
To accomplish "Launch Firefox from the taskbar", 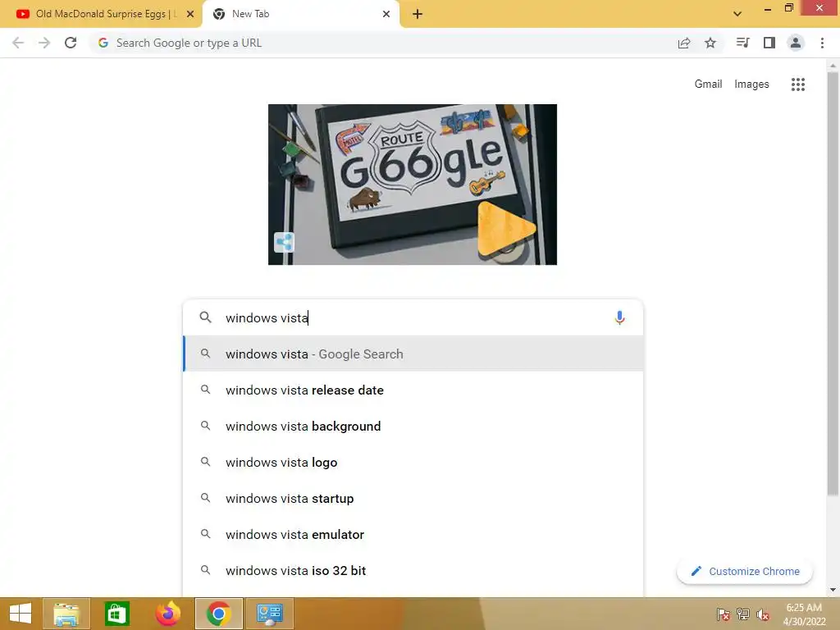I will point(167,614).
